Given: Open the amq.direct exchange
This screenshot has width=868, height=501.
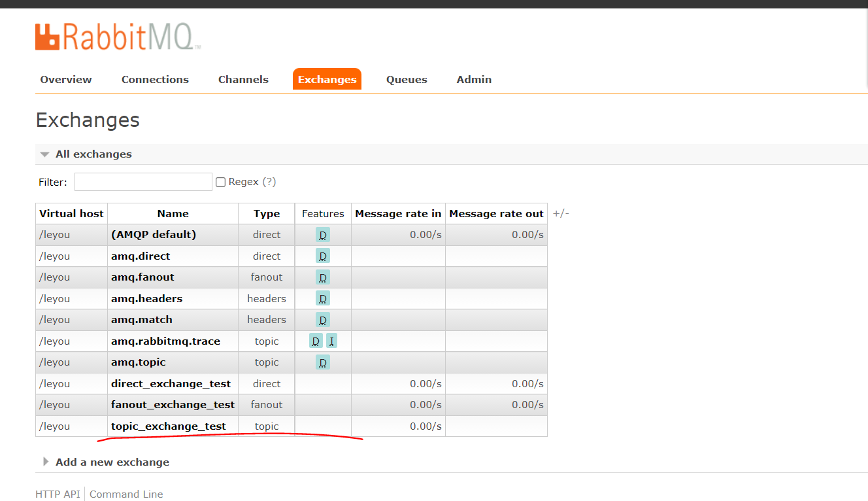Looking at the screenshot, I should pos(141,256).
